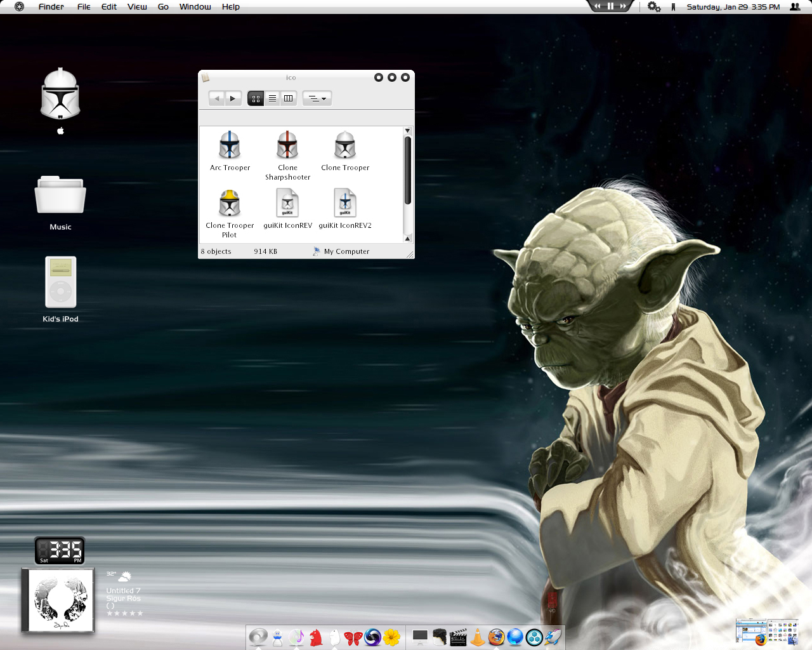
Task: Go forward in the ico window
Action: coord(233,98)
